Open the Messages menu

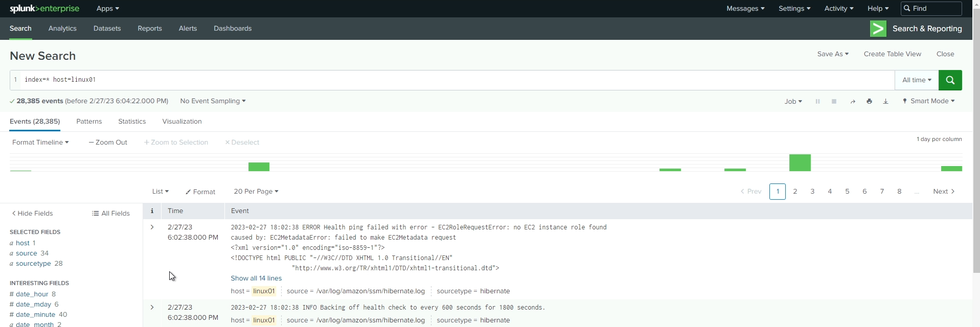745,9
